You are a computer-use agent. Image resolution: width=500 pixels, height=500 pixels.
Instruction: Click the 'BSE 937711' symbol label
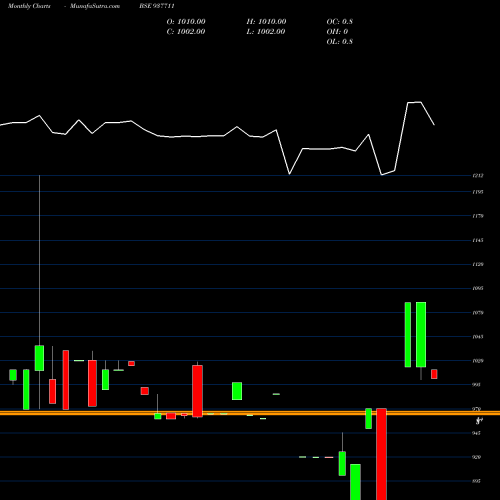point(157,6)
